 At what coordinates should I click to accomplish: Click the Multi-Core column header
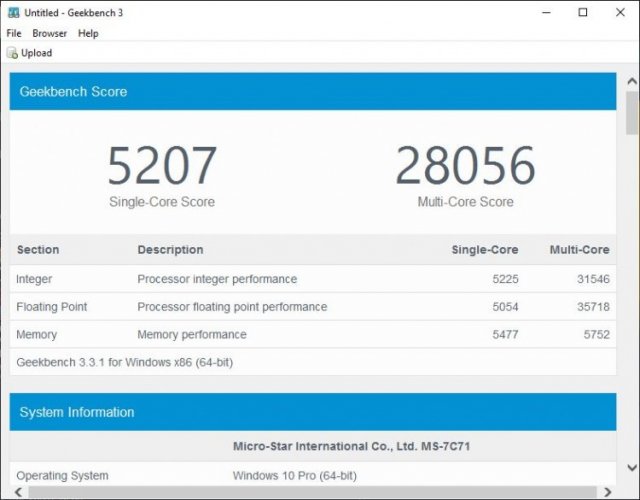click(579, 250)
